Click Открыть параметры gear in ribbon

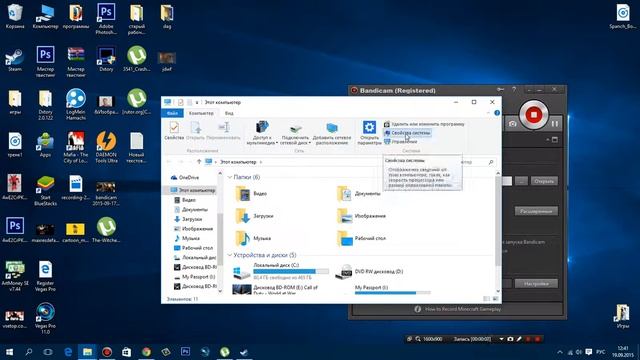[x=369, y=133]
